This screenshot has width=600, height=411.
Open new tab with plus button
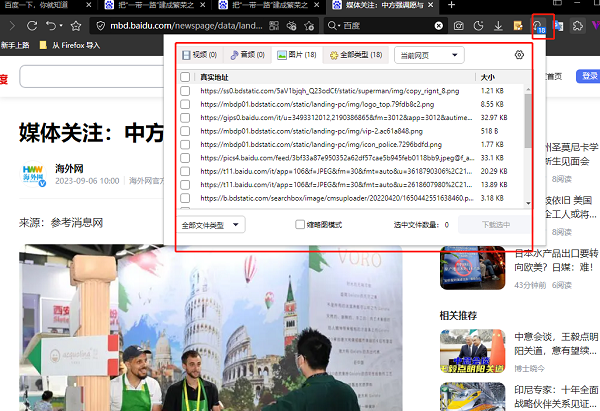(452, 5)
